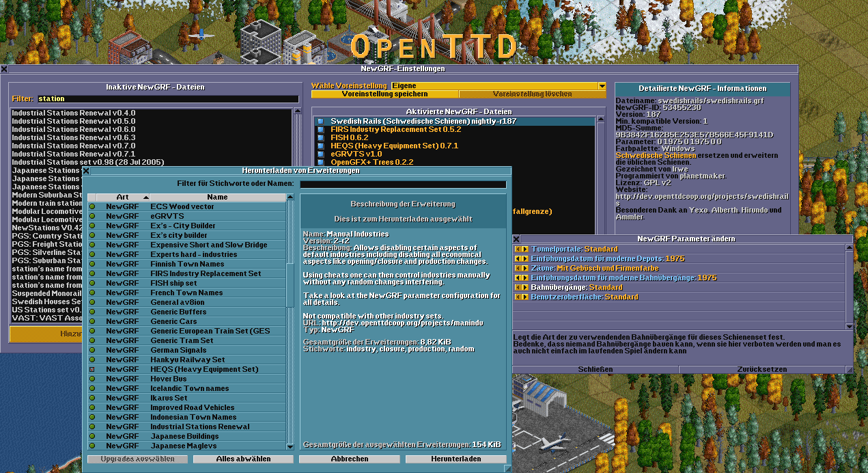Check the HEQS (Heavy Equipment Set) download checkbox

93,369
